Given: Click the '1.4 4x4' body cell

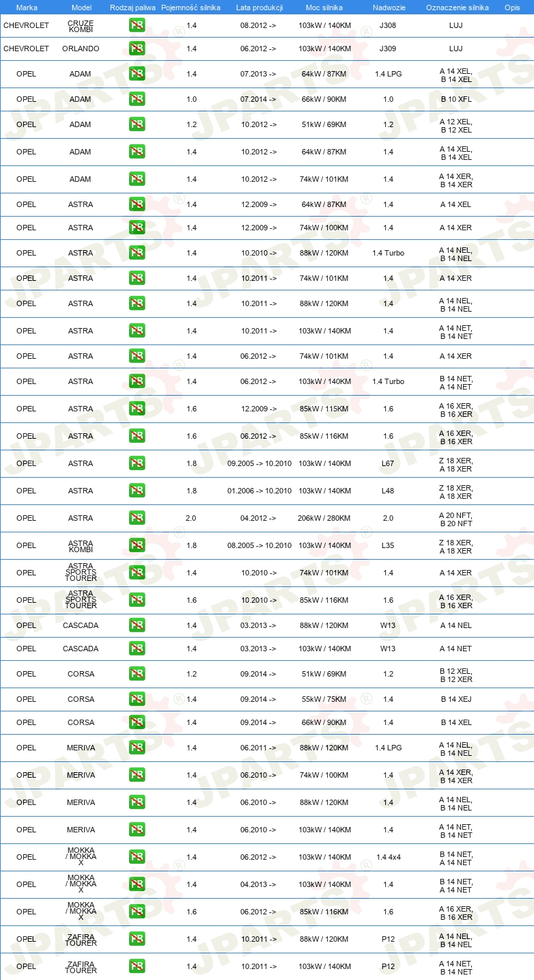Looking at the screenshot, I should point(388,857).
